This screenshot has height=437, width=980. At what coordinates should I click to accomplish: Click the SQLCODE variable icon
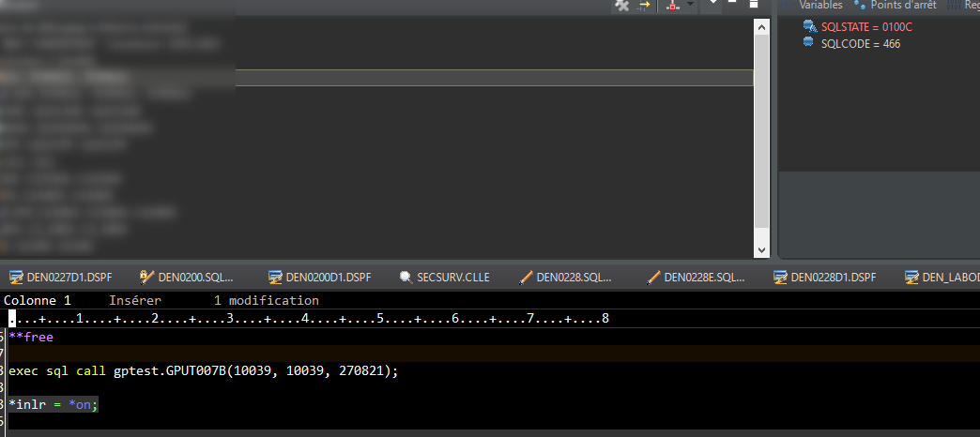tap(809, 43)
